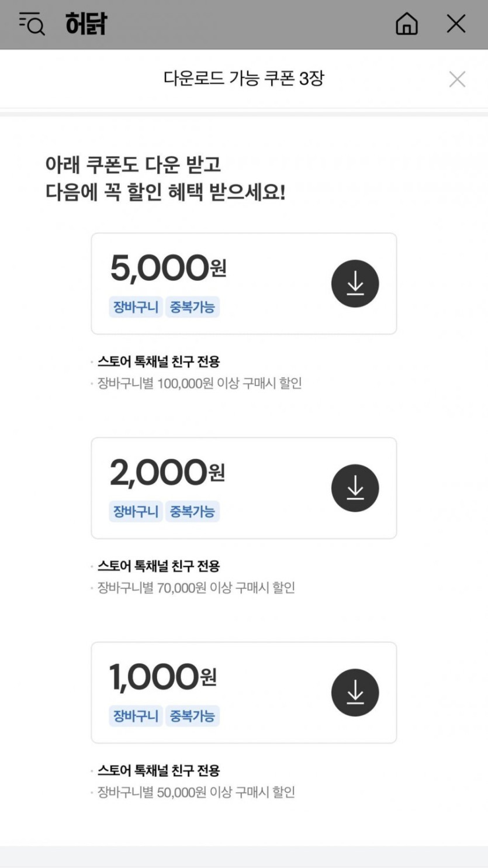Download the 2,000원 coupon
Viewport: 488px width, 868px height.
355,488
